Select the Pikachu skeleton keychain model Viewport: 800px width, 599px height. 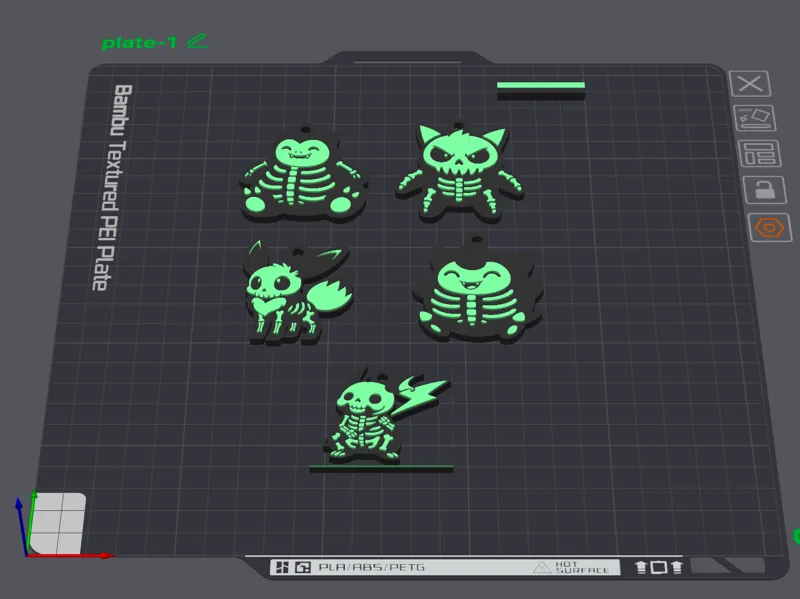point(385,418)
